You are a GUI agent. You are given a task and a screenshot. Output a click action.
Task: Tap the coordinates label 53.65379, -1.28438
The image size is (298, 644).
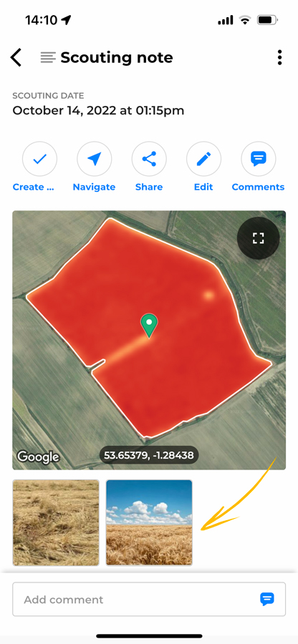(x=149, y=455)
